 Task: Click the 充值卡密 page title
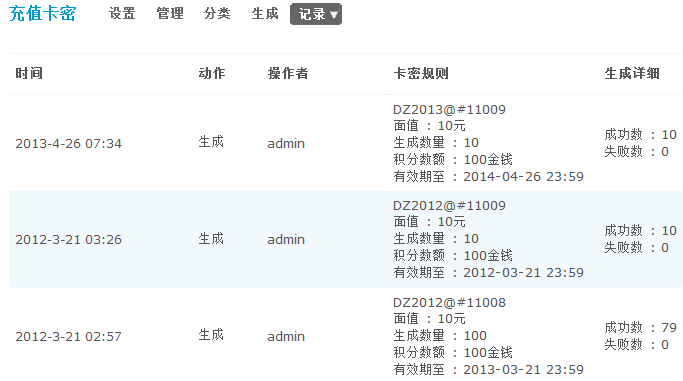click(43, 13)
